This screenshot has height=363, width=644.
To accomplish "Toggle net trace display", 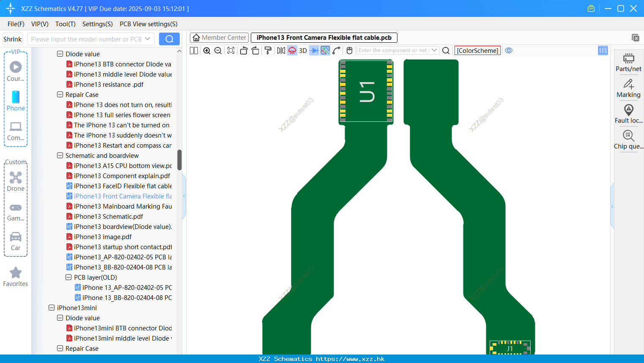I will (x=325, y=50).
